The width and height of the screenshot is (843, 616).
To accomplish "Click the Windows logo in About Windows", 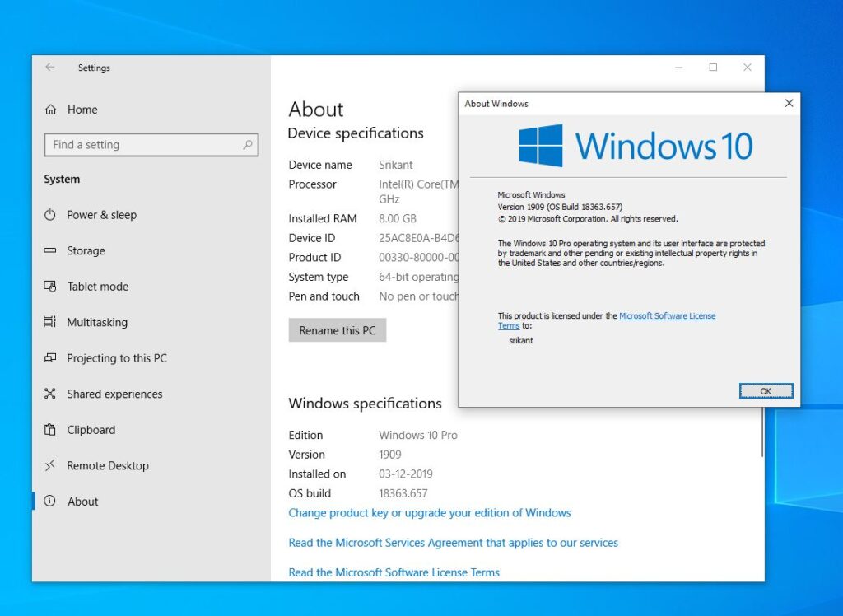I will pyautogui.click(x=541, y=146).
